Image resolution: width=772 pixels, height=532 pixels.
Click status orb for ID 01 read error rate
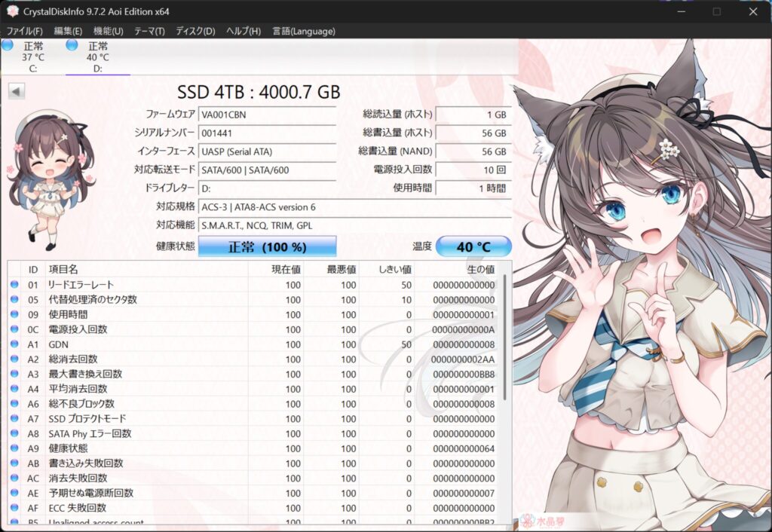point(14,285)
